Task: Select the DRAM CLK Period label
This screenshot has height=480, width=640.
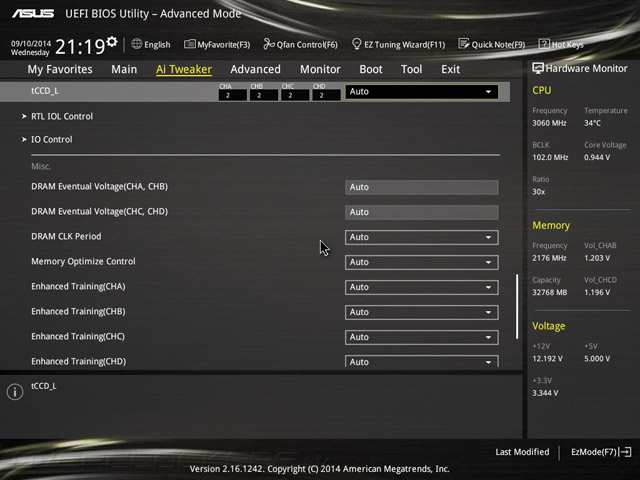Action: pyautogui.click(x=66, y=237)
